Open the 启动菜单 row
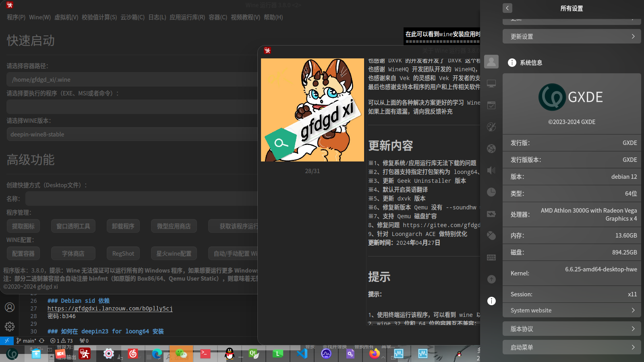644x362 pixels. (x=572, y=347)
